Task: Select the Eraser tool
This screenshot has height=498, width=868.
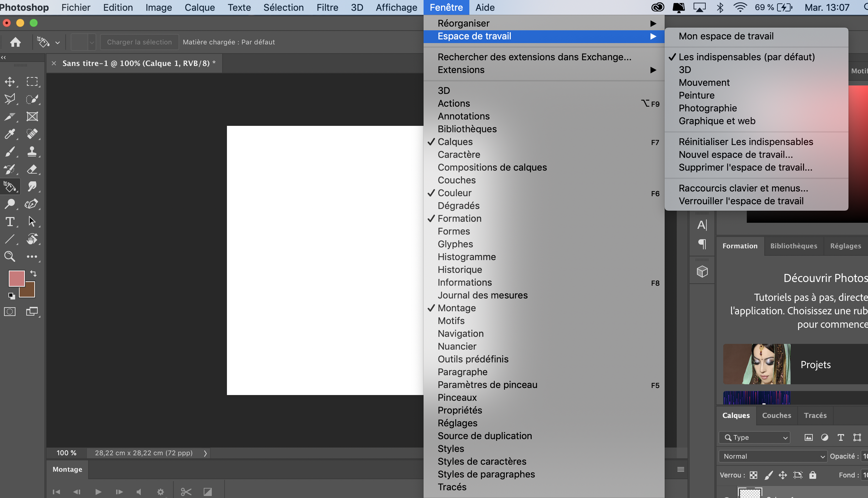Action: tap(32, 169)
